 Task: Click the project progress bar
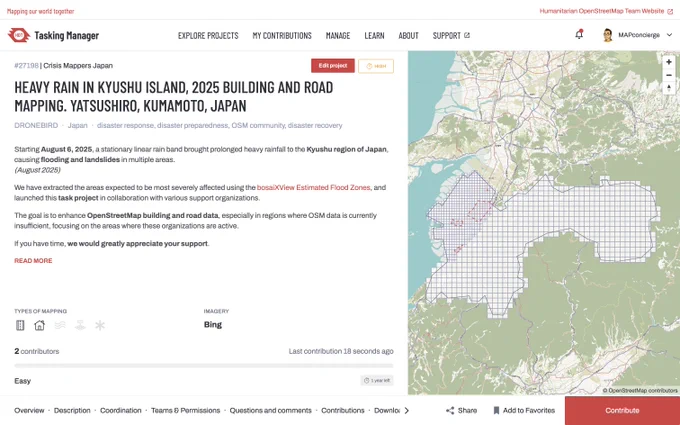[x=204, y=366]
